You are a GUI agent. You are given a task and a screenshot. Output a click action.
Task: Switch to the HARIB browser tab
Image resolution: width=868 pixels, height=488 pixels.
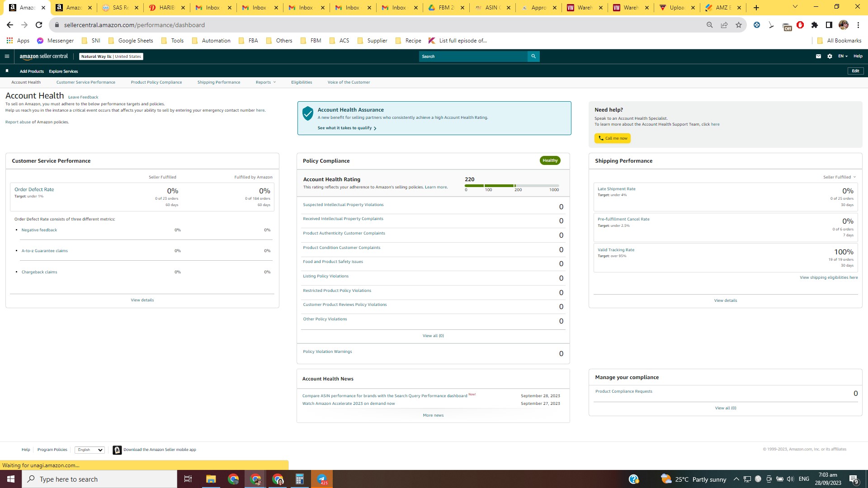[x=166, y=8]
